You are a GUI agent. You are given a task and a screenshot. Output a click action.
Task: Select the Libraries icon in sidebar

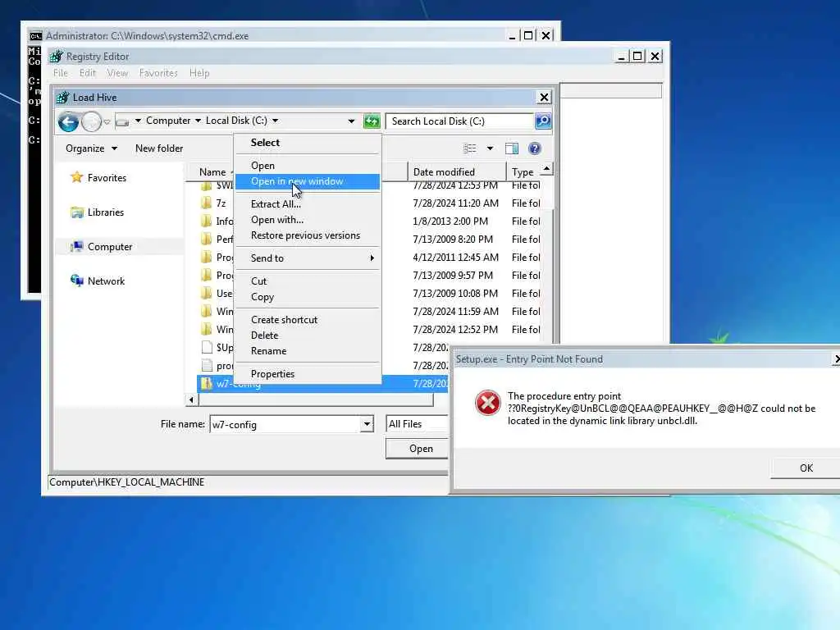pyautogui.click(x=77, y=212)
